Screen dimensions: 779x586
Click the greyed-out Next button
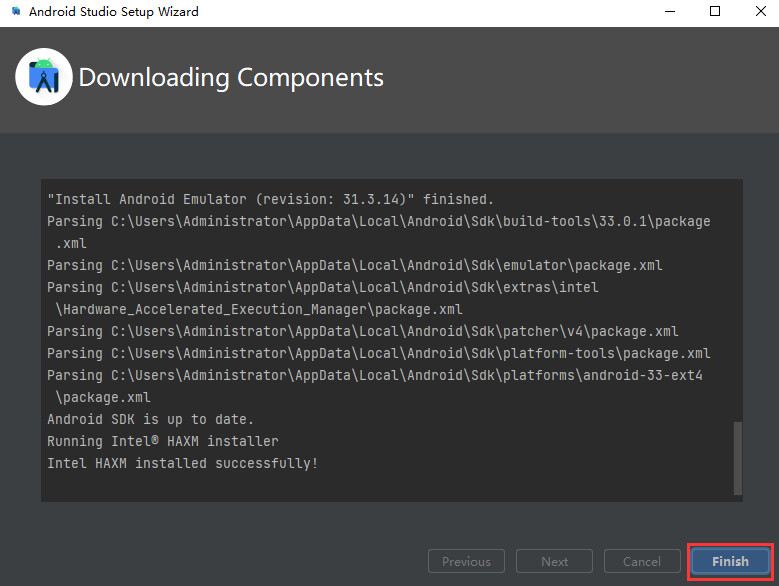tap(554, 561)
